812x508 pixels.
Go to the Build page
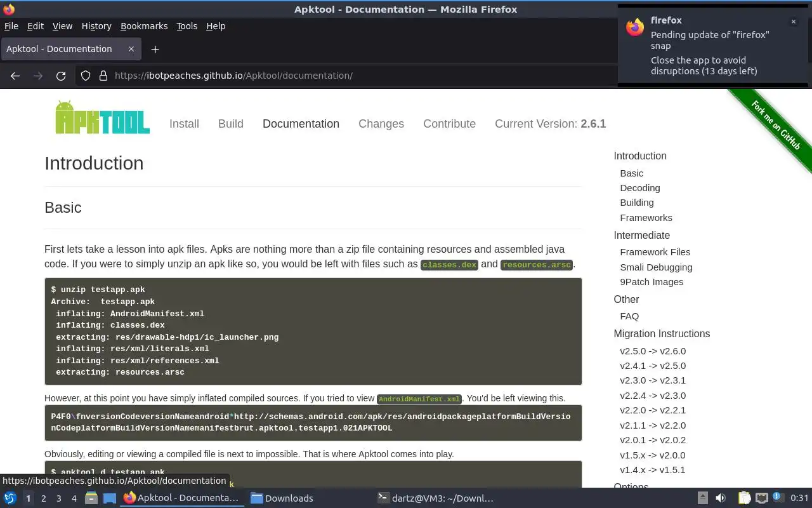click(x=231, y=124)
